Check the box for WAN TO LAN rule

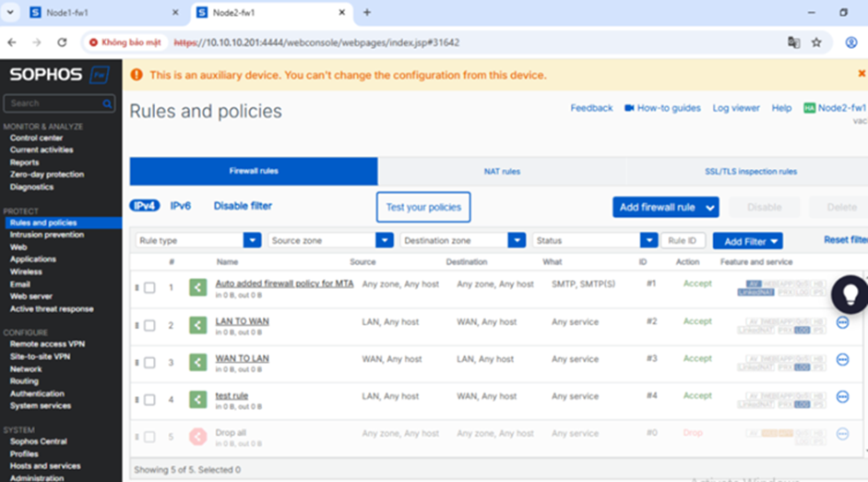[x=149, y=363]
